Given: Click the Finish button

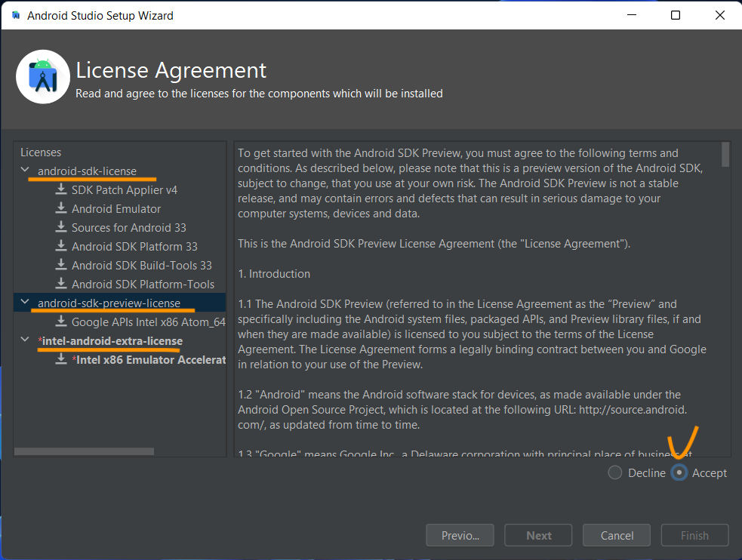Looking at the screenshot, I should (694, 535).
